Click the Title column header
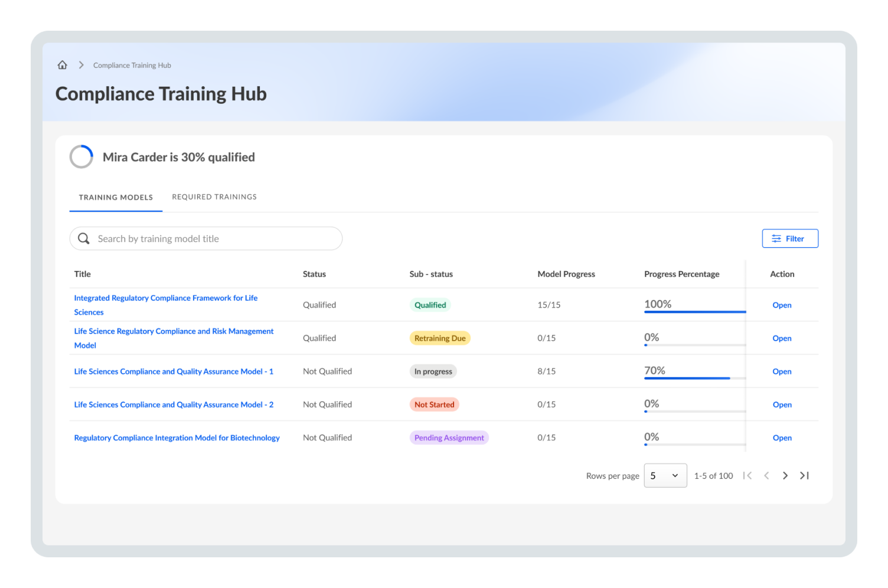888x588 pixels. [83, 274]
